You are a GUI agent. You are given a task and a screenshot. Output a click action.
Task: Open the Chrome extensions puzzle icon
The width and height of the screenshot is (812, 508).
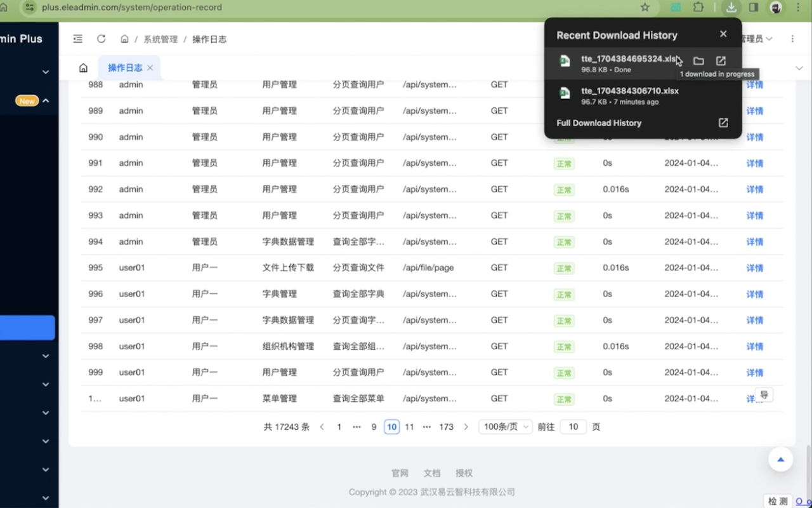(698, 8)
